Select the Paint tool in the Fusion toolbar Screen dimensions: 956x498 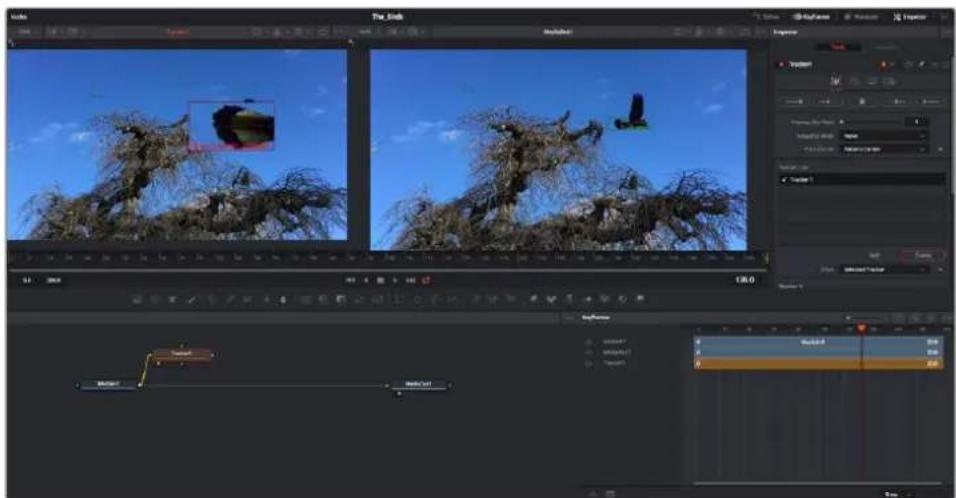point(191,299)
